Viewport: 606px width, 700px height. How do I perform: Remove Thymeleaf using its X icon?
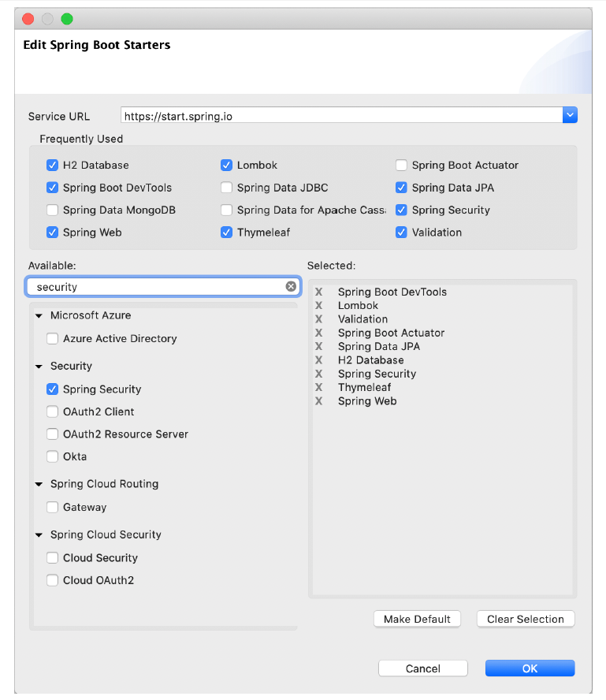point(319,388)
